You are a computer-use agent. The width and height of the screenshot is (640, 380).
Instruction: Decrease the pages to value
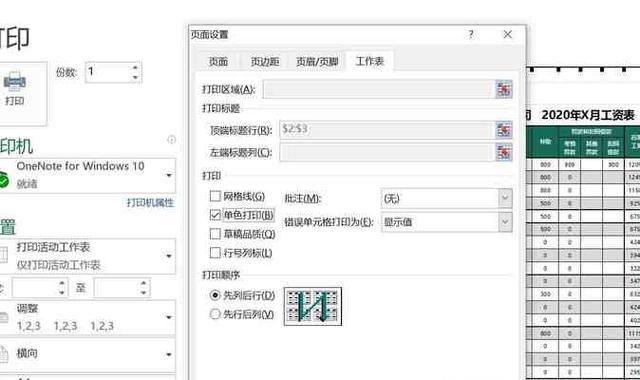coord(143,293)
